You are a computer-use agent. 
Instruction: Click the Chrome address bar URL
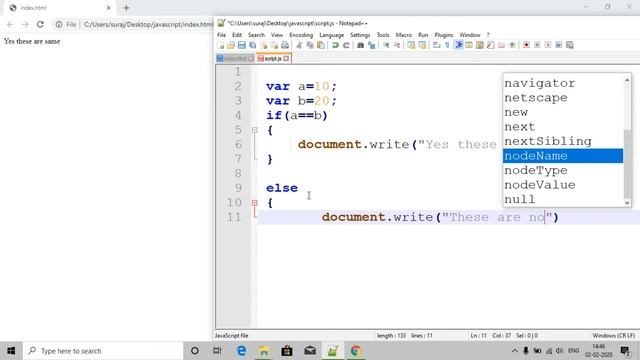(x=148, y=24)
